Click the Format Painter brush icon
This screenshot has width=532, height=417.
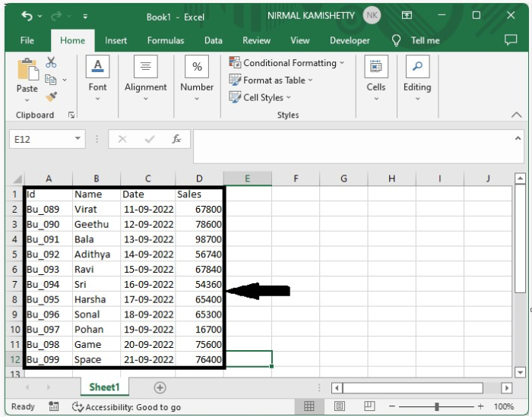click(52, 96)
